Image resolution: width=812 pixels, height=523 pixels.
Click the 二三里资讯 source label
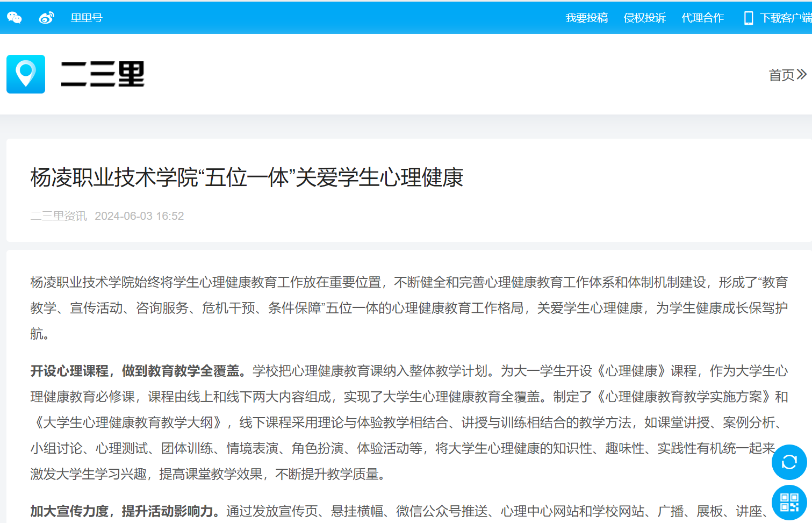(x=59, y=216)
